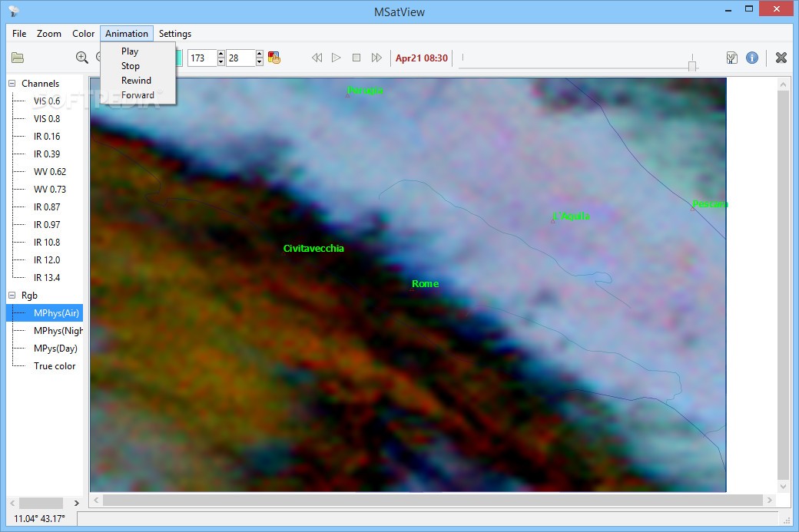Stop the animation with the square toolbar icon
Image resolution: width=799 pixels, height=532 pixels.
pos(356,58)
